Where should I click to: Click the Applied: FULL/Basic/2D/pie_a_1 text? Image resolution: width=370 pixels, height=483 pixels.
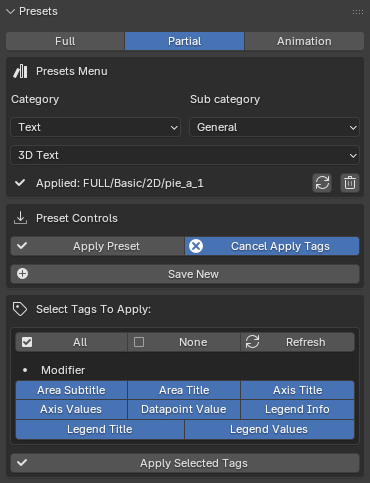click(x=120, y=183)
